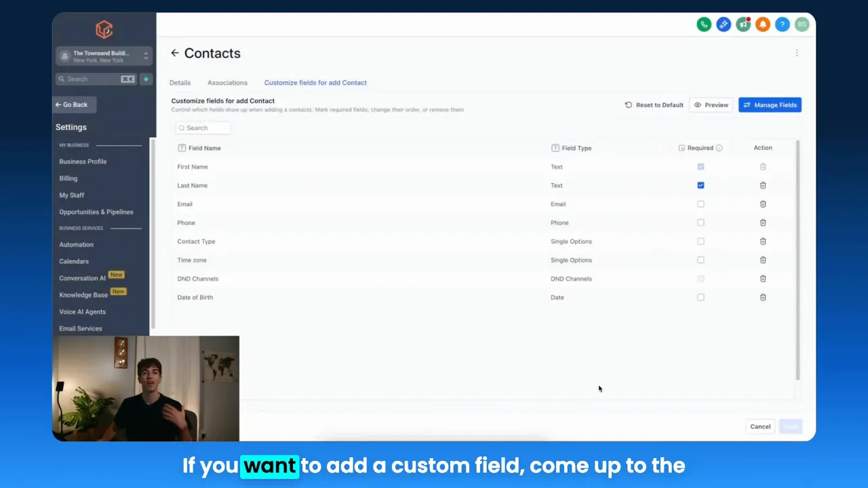Open the notifications bell icon
Image resolution: width=868 pixels, height=488 pixels.
pyautogui.click(x=762, y=24)
